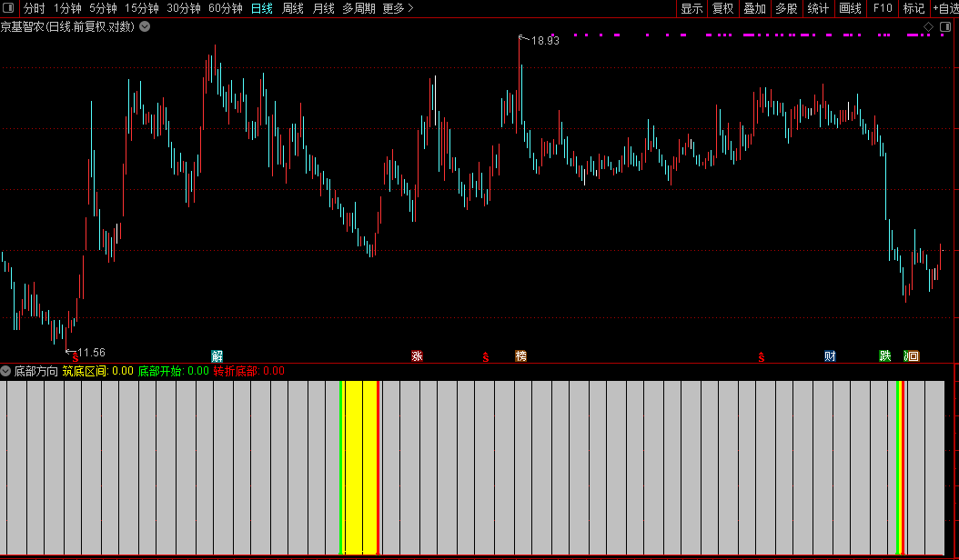Click the S marker left of 财
This screenshot has height=560, width=959.
tap(762, 357)
